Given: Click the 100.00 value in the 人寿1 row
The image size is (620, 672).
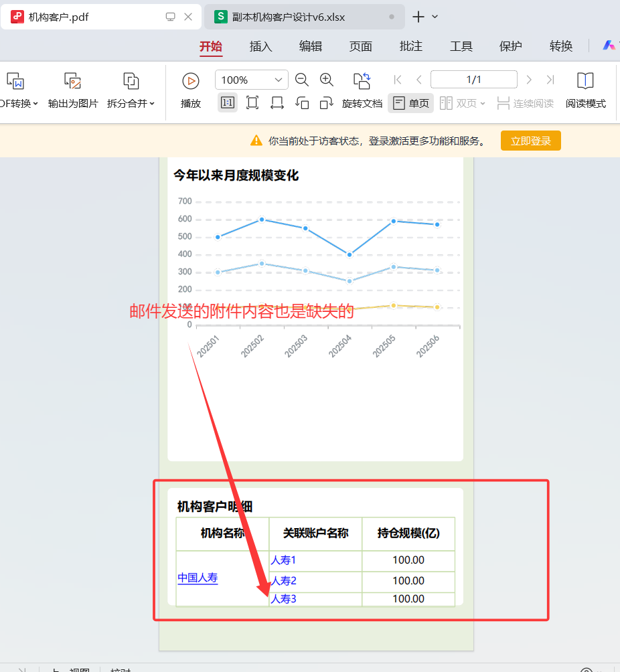Looking at the screenshot, I should click(x=408, y=560).
